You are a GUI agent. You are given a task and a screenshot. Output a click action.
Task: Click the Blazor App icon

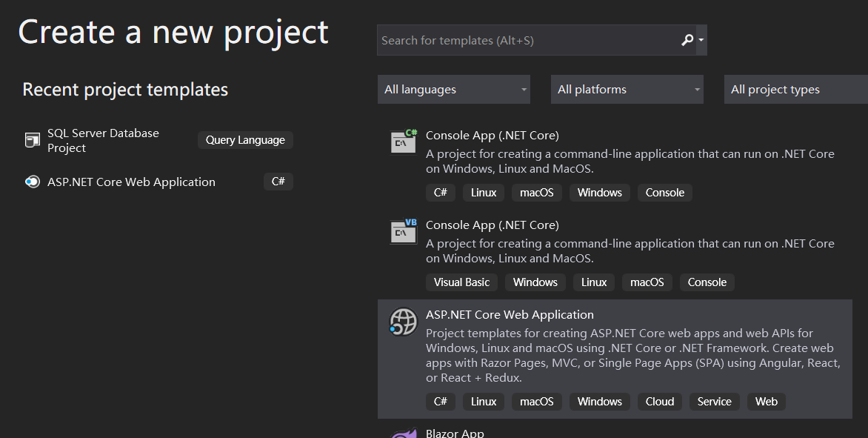[404, 434]
